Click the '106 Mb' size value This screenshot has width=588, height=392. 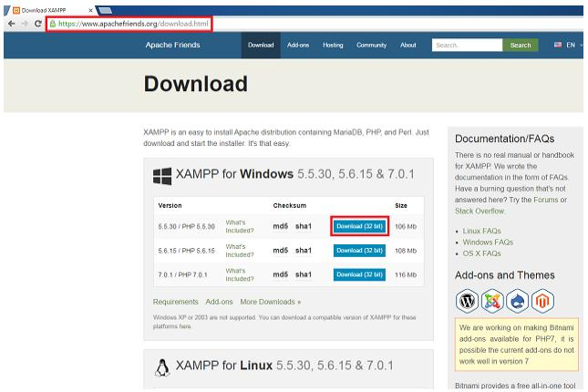(406, 227)
